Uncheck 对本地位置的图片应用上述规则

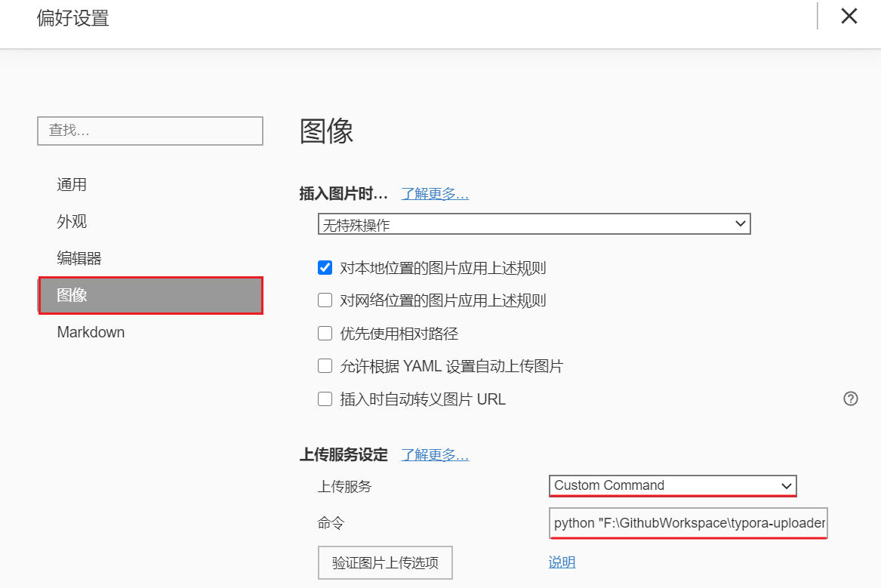click(x=325, y=268)
